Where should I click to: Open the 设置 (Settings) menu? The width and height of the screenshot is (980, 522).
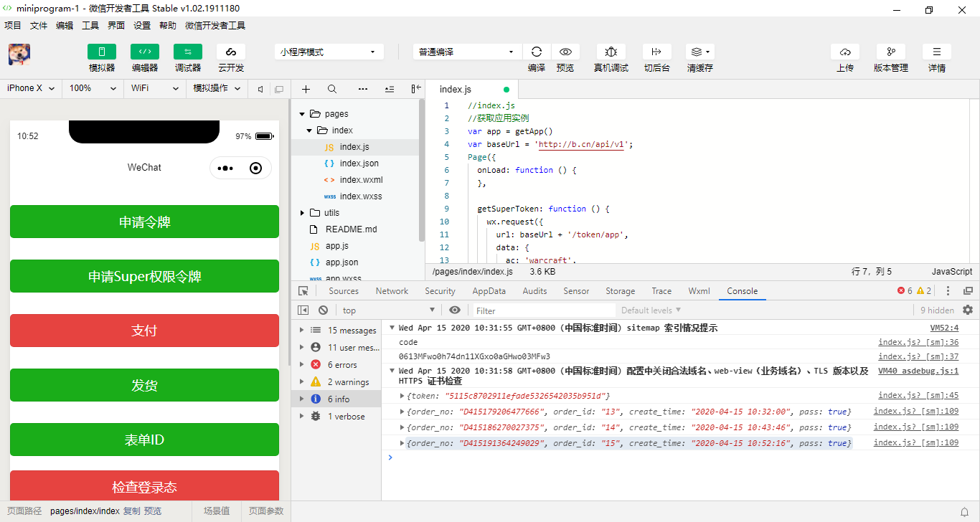tap(142, 25)
